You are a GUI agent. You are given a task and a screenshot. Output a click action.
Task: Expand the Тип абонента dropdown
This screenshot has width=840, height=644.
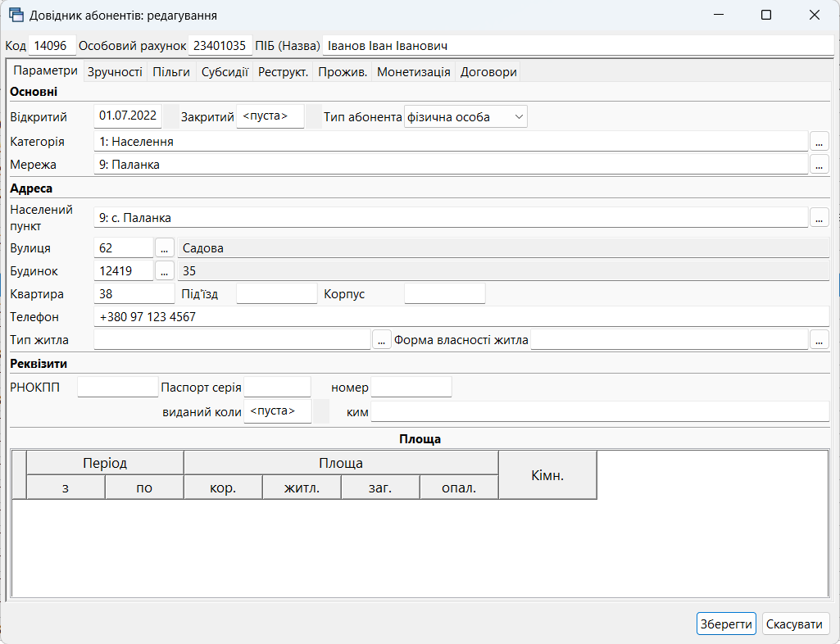519,117
